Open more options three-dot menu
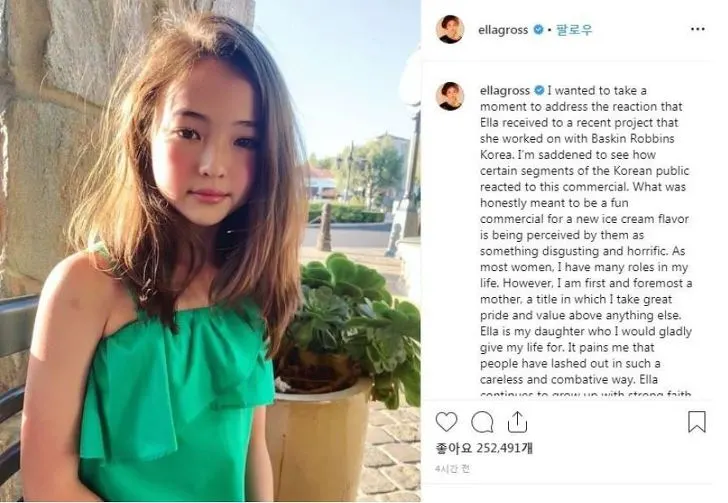The width and height of the screenshot is (728, 503). (697, 29)
